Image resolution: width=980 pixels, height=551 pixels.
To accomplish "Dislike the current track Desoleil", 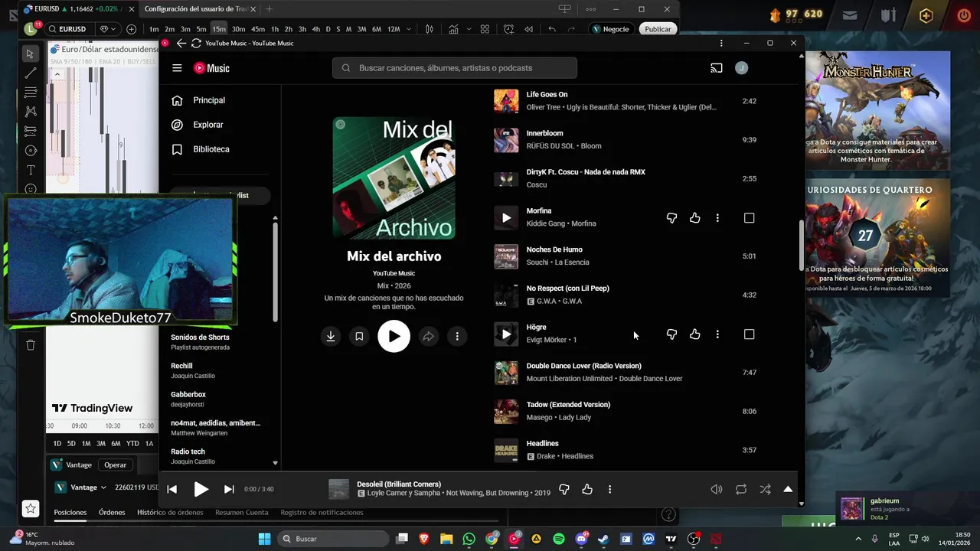I will click(x=564, y=489).
